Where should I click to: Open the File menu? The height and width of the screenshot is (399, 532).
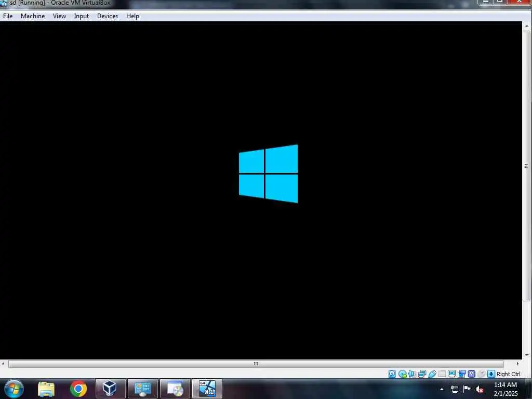click(x=7, y=16)
